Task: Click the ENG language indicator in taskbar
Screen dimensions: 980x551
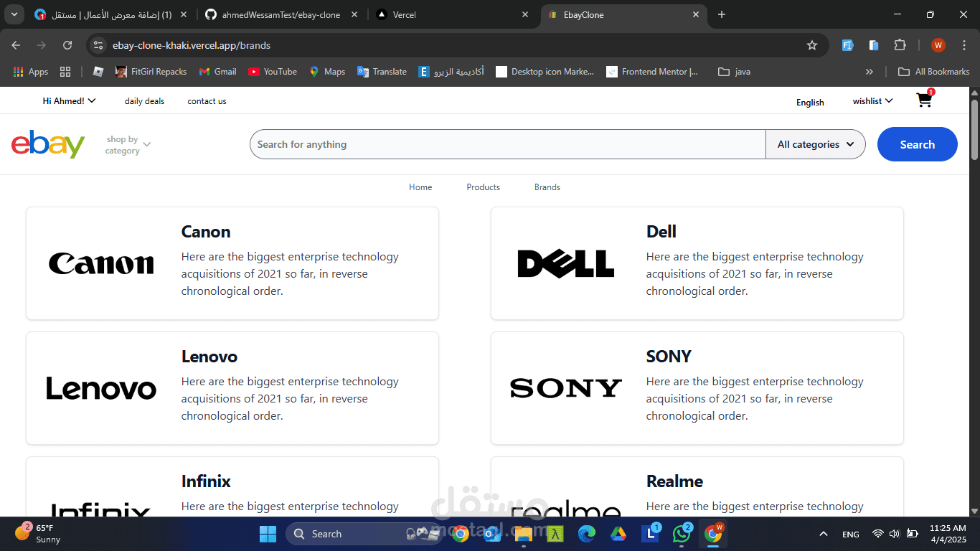Action: pos(851,534)
